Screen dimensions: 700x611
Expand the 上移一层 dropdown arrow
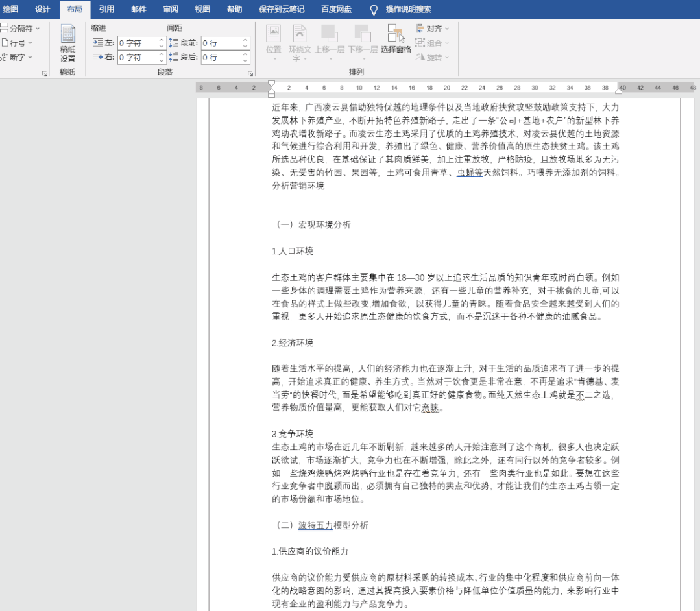[330, 58]
